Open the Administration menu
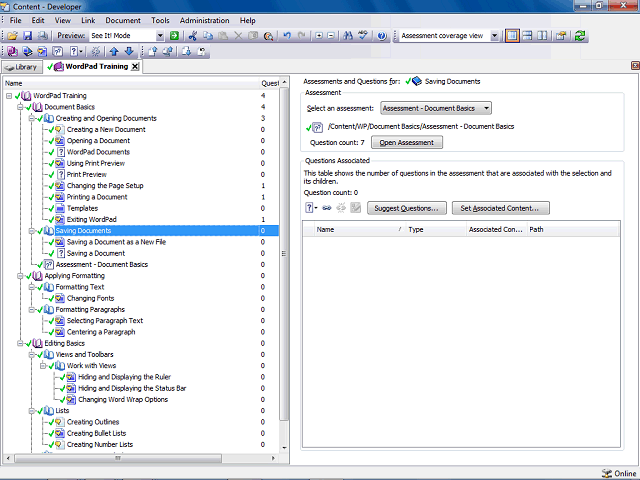Screen dimensions: 640x480 coord(204,20)
